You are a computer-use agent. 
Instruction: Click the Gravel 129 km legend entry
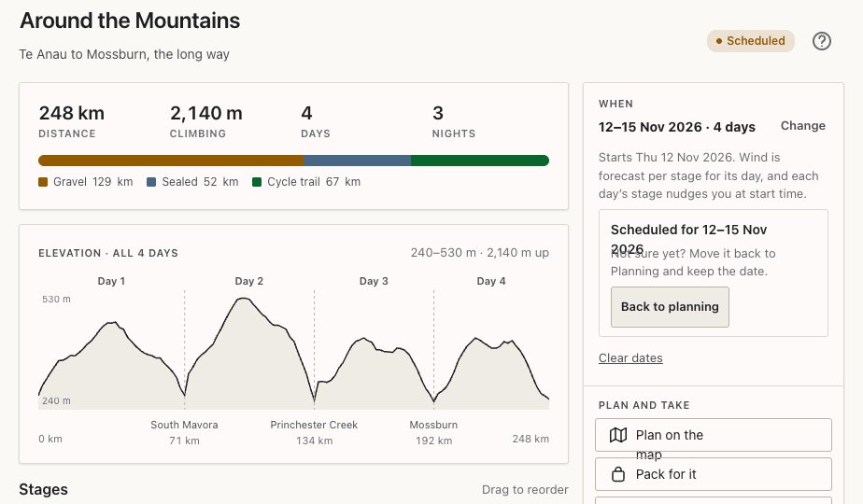coord(86,182)
